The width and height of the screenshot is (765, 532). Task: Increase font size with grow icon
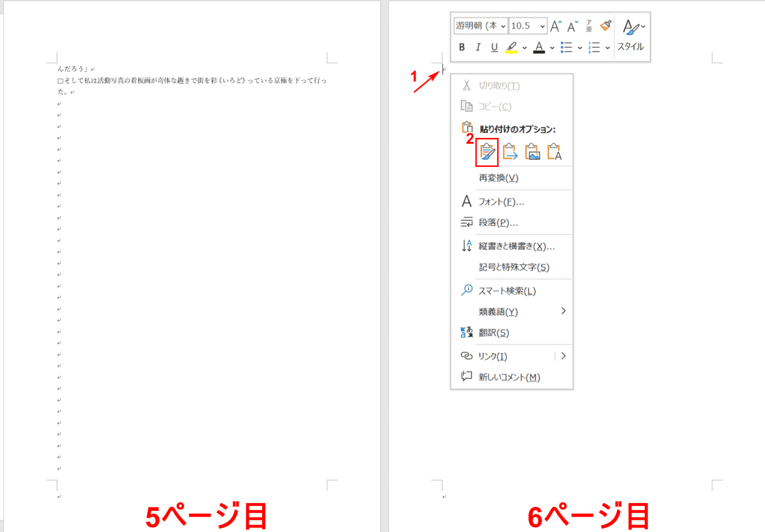(556, 26)
